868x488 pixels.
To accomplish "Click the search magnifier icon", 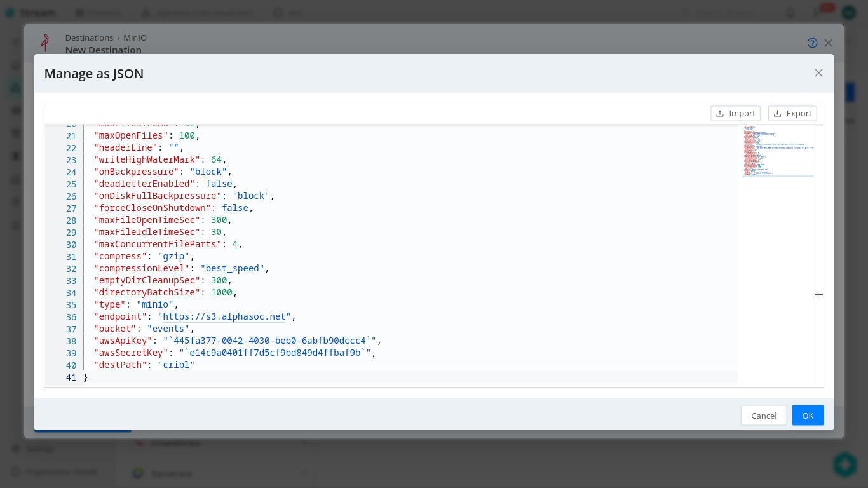I will coord(686,12).
